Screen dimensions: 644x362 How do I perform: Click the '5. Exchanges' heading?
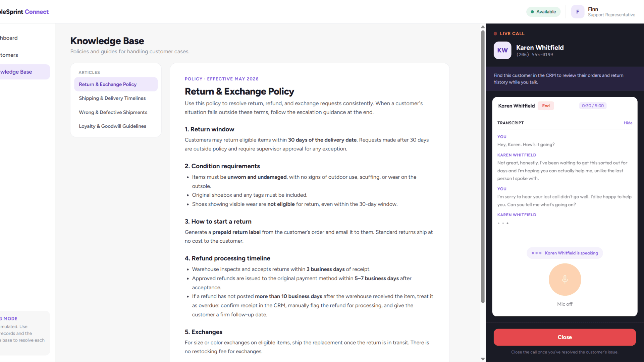tap(204, 332)
